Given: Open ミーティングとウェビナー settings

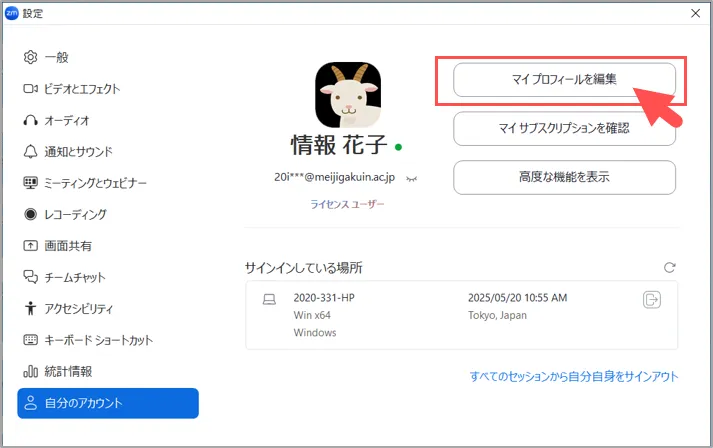Looking at the screenshot, I should click(x=95, y=183).
